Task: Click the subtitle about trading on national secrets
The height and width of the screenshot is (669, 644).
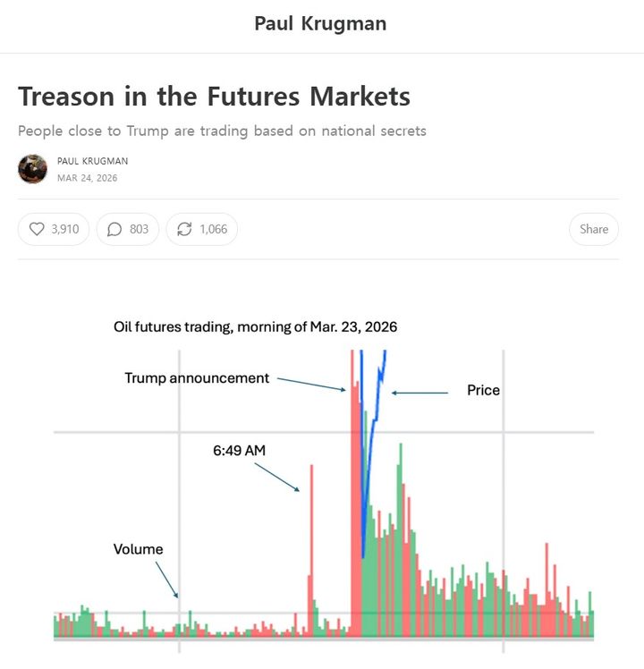Action: (222, 131)
